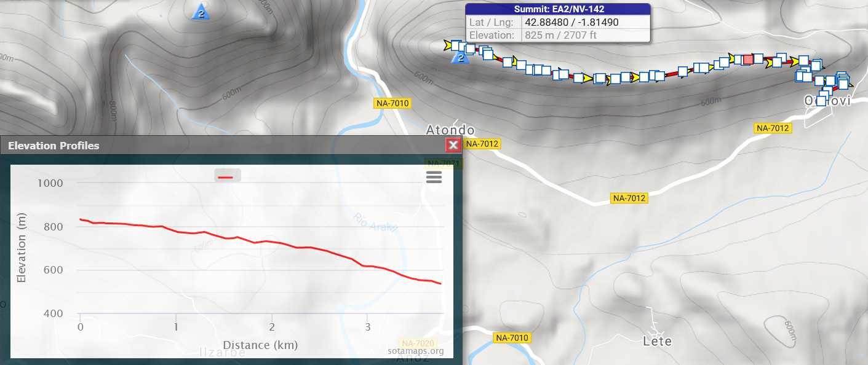This screenshot has height=365, width=868.
Task: Click the NA-7071 road shield
Action: [442, 163]
